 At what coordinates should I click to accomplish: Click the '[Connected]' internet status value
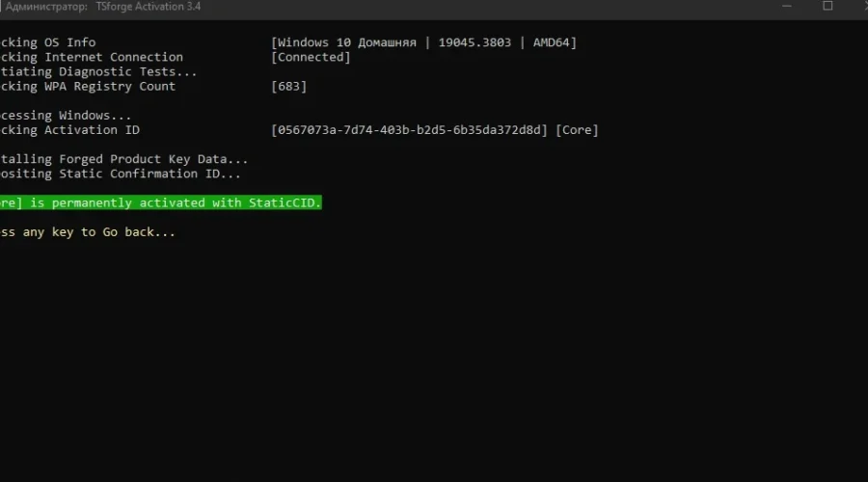click(x=311, y=57)
